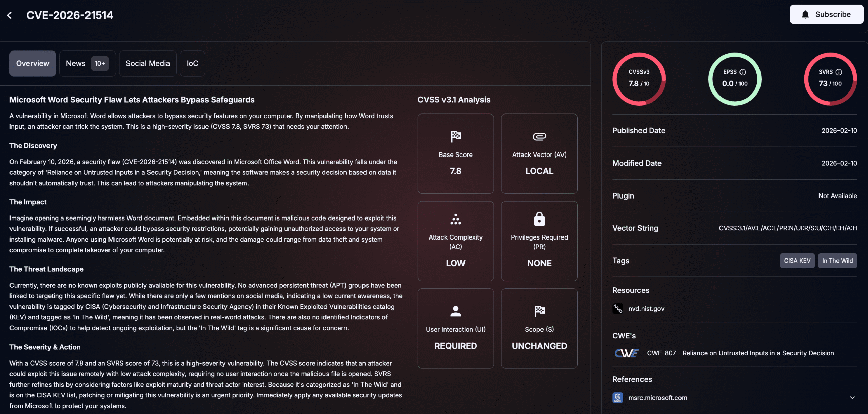This screenshot has height=414, width=868.
Task: Click The Threat Landscape heading
Action: 46,269
